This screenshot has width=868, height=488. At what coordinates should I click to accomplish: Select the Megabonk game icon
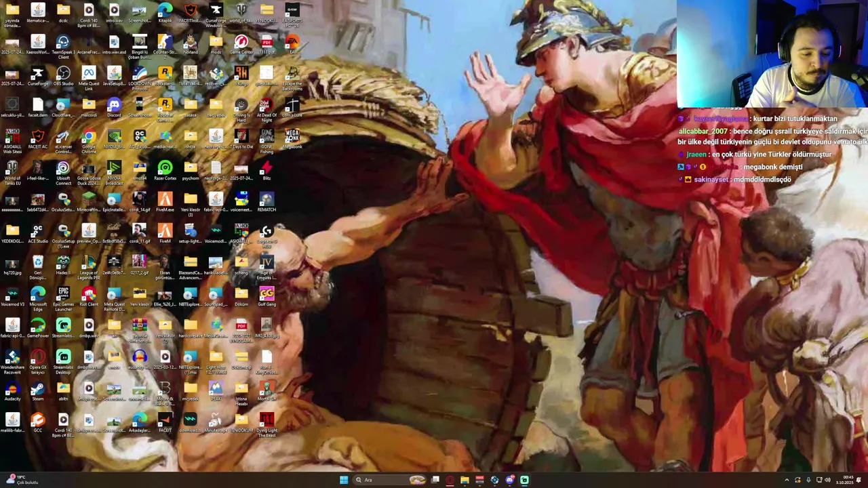[292, 139]
